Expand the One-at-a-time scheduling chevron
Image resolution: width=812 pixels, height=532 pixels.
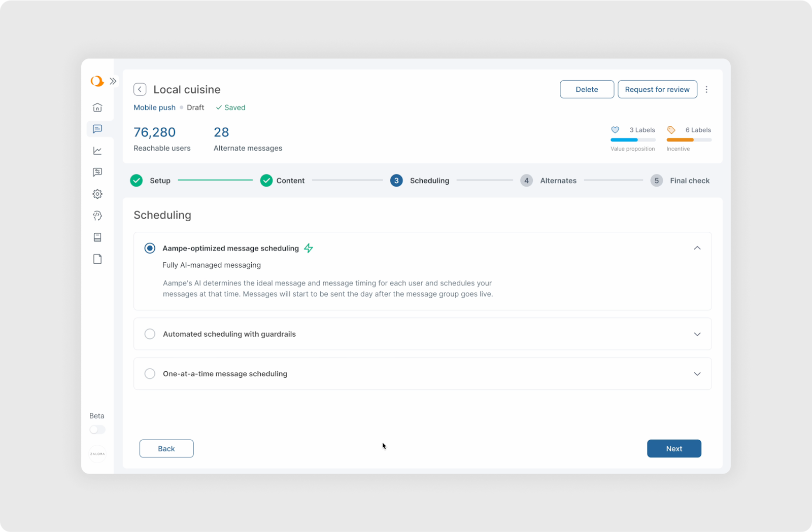coord(697,374)
